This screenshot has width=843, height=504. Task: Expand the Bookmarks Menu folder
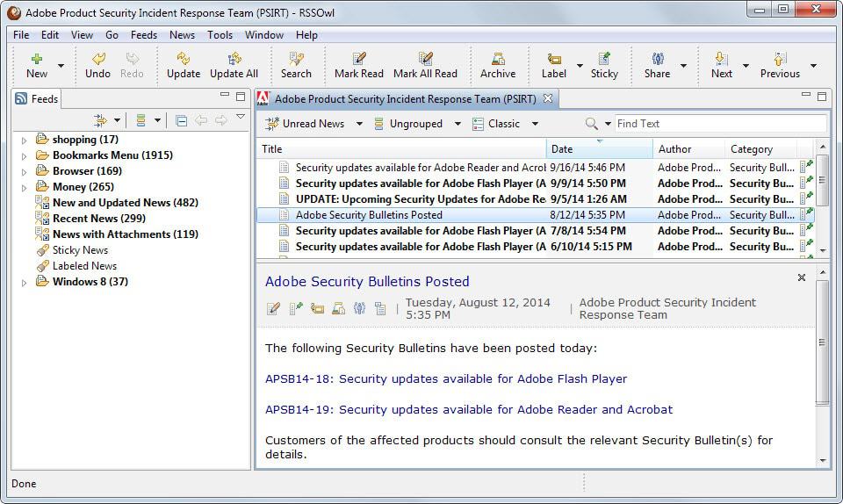point(24,156)
